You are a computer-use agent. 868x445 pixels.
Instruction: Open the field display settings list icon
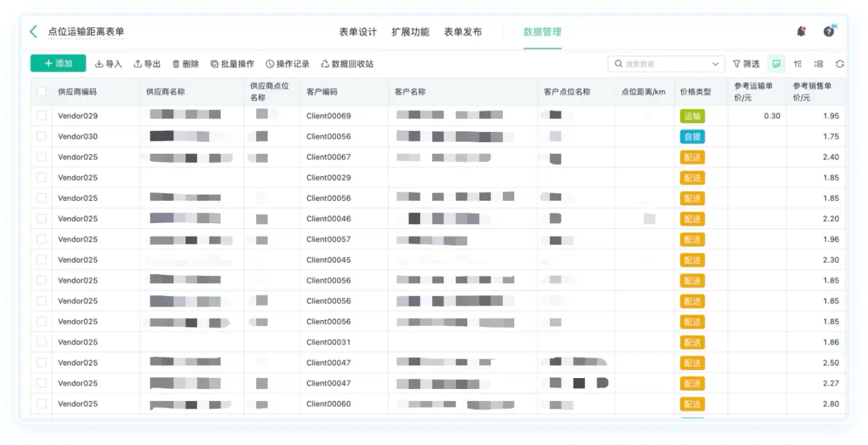pyautogui.click(x=818, y=64)
